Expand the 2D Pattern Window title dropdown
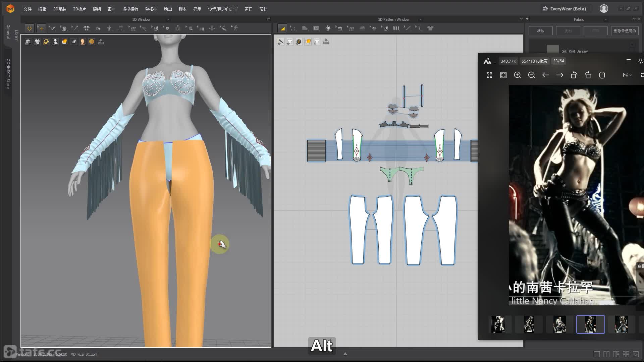The image size is (644, 362). coord(421,19)
